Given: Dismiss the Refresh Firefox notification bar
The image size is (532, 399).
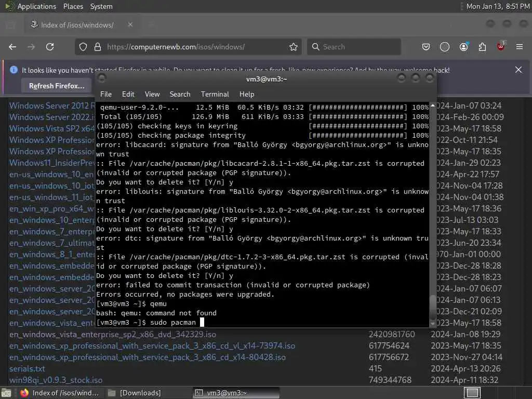Looking at the screenshot, I should (518, 70).
